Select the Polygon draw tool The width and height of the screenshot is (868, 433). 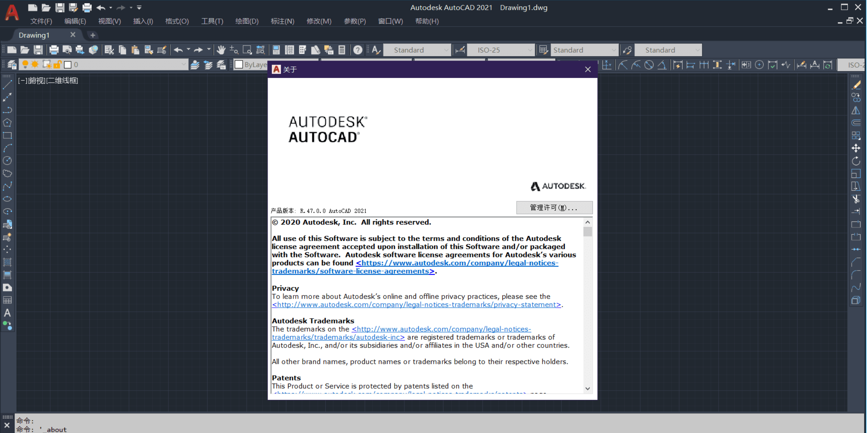click(x=7, y=123)
